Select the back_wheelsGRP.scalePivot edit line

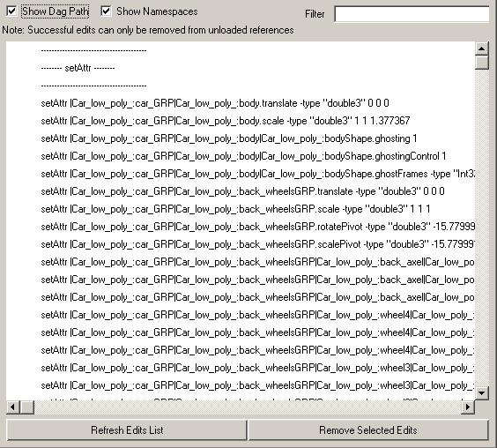[x=257, y=244]
